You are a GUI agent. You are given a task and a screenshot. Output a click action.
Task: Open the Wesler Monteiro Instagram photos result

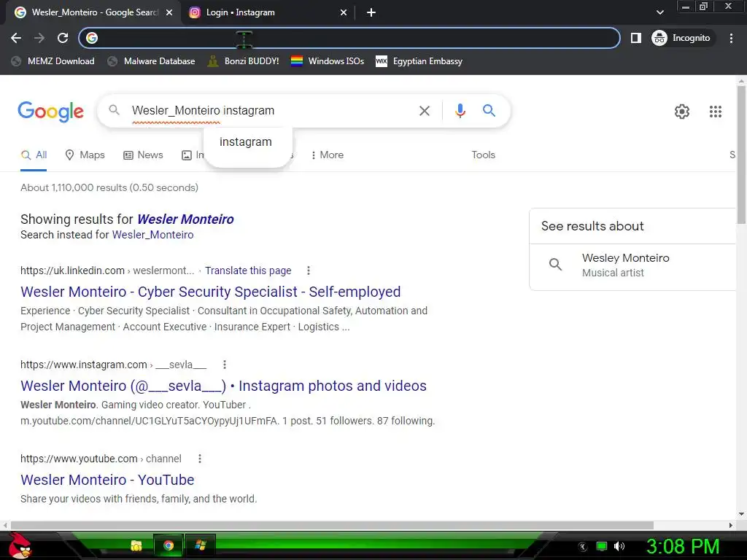pyautogui.click(x=223, y=386)
